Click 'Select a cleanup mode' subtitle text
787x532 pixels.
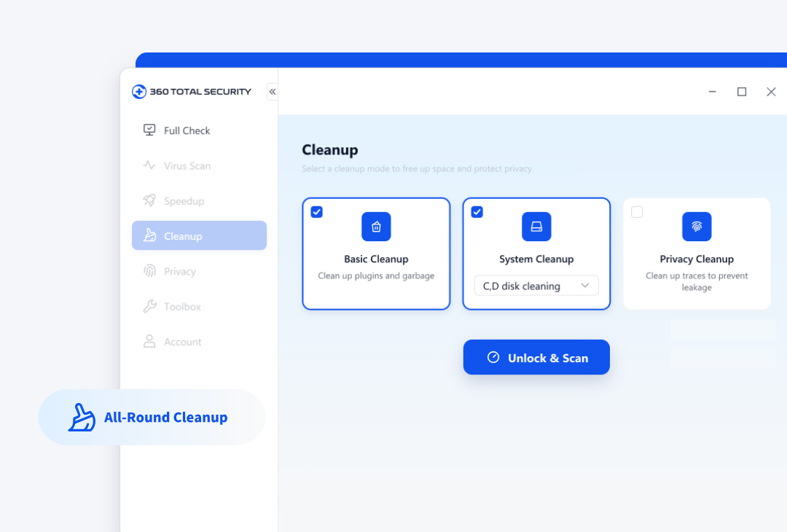pos(418,168)
